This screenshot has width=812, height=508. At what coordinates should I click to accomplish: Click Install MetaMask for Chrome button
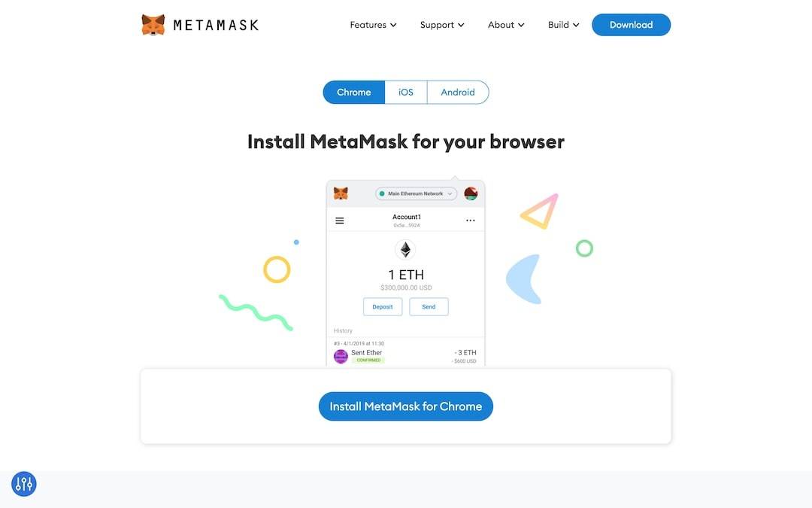pos(406,406)
